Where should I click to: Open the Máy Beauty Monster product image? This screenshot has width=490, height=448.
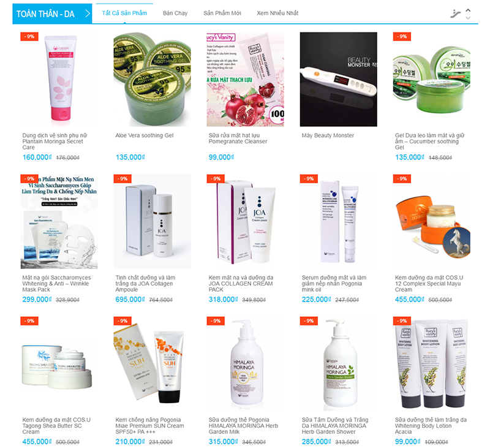[x=339, y=80]
